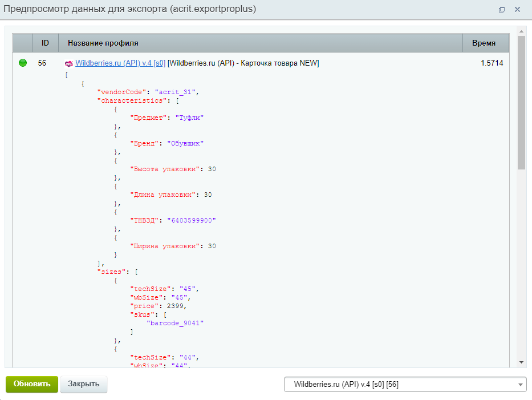The height and width of the screenshot is (400, 532).
Task: Click the "techSize" key with value 45
Action: (151, 289)
